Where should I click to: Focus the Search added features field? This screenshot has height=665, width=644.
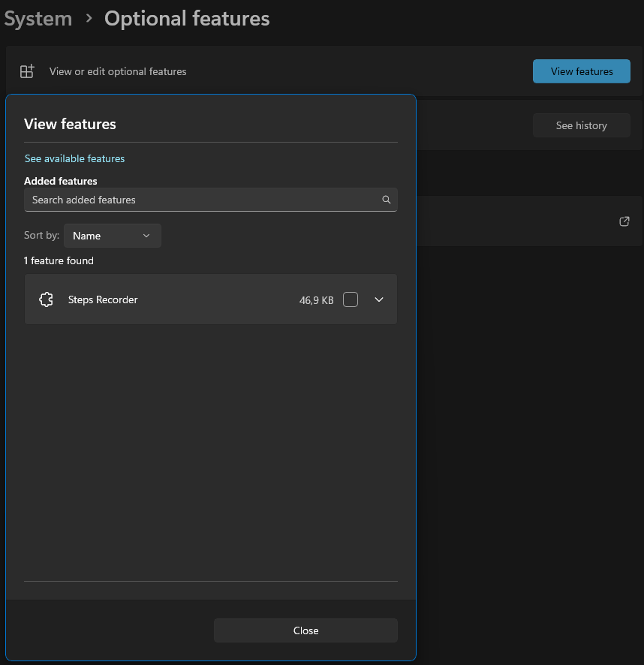pyautogui.click(x=203, y=200)
